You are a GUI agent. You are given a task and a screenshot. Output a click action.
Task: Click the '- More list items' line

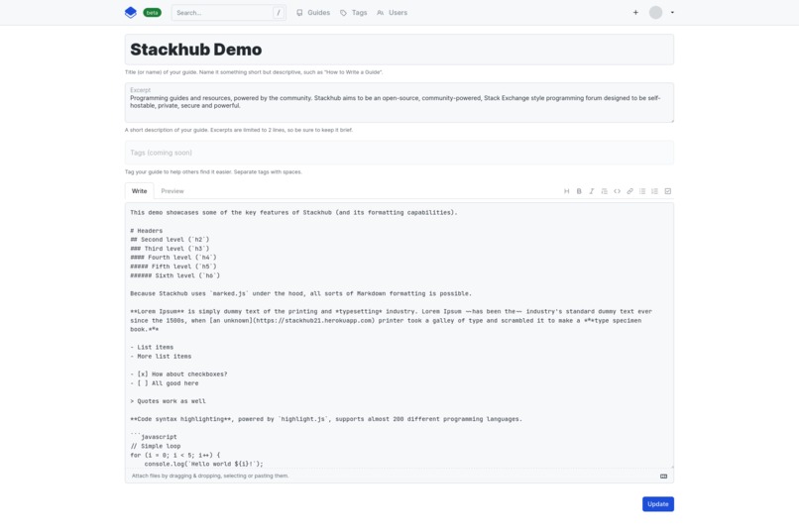point(161,357)
